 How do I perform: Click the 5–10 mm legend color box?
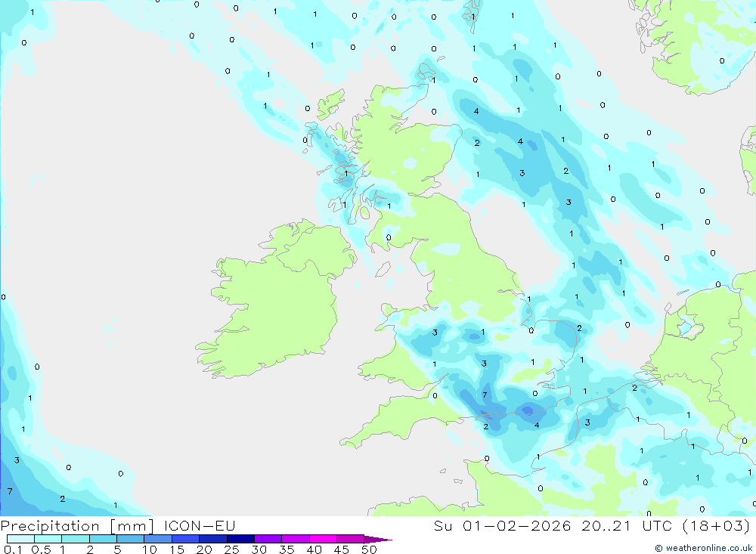(131, 539)
